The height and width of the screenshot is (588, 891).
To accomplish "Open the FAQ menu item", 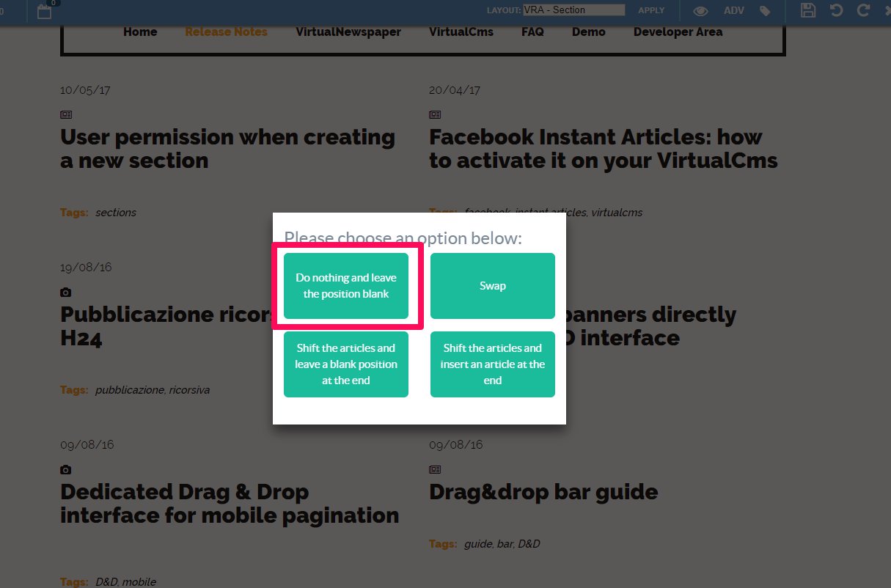I will [x=532, y=32].
